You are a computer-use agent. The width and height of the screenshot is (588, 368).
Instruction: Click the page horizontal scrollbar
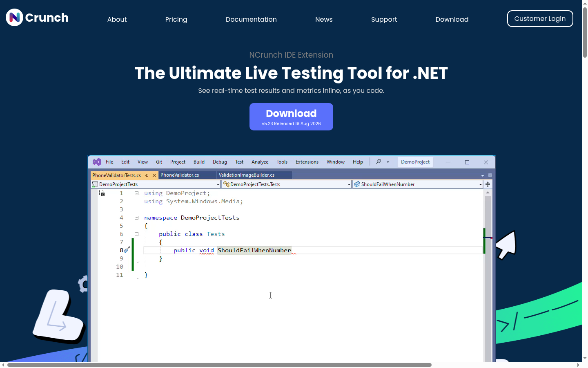pyautogui.click(x=219, y=365)
